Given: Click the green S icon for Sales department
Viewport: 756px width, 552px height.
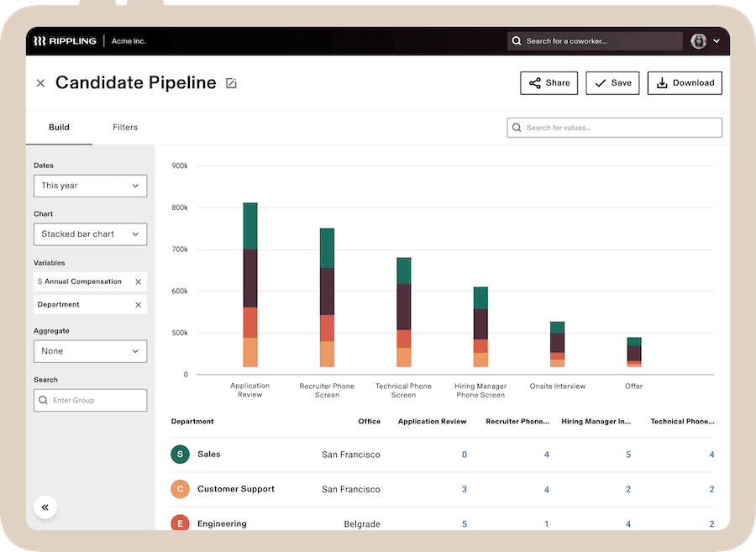Looking at the screenshot, I should [x=180, y=454].
